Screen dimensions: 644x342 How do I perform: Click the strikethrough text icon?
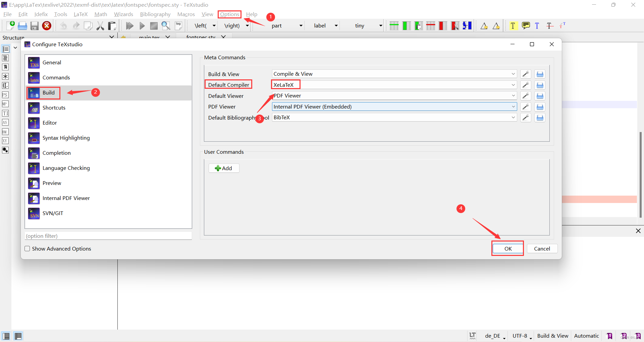pos(550,25)
